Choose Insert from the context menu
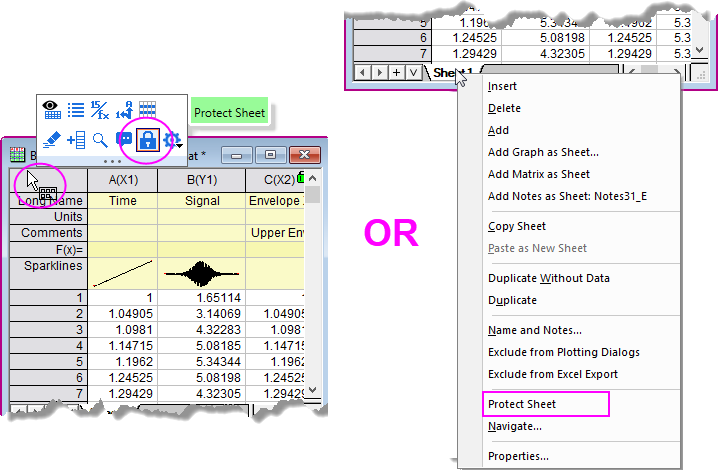This screenshot has height=470, width=718. pyautogui.click(x=502, y=86)
